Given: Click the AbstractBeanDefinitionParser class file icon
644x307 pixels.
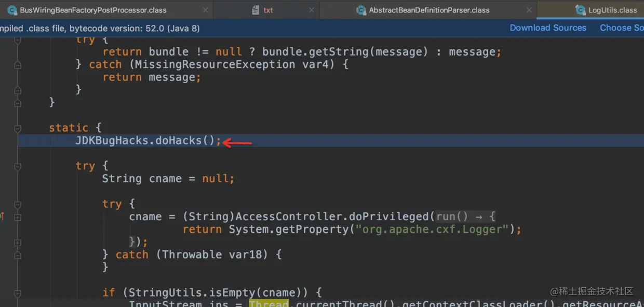Looking at the screenshot, I should pyautogui.click(x=361, y=10).
